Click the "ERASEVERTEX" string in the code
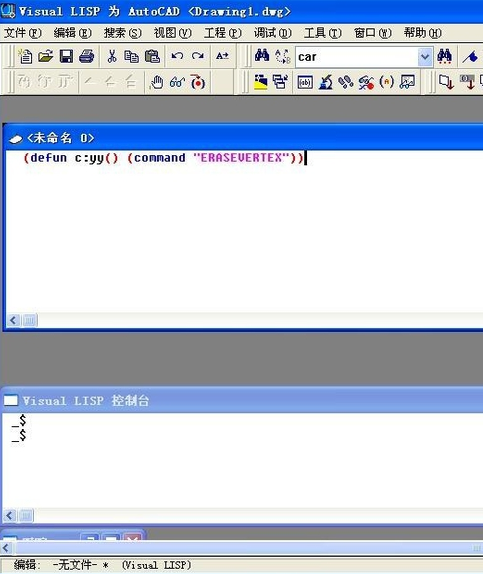This screenshot has height=574, width=483. [x=241, y=158]
